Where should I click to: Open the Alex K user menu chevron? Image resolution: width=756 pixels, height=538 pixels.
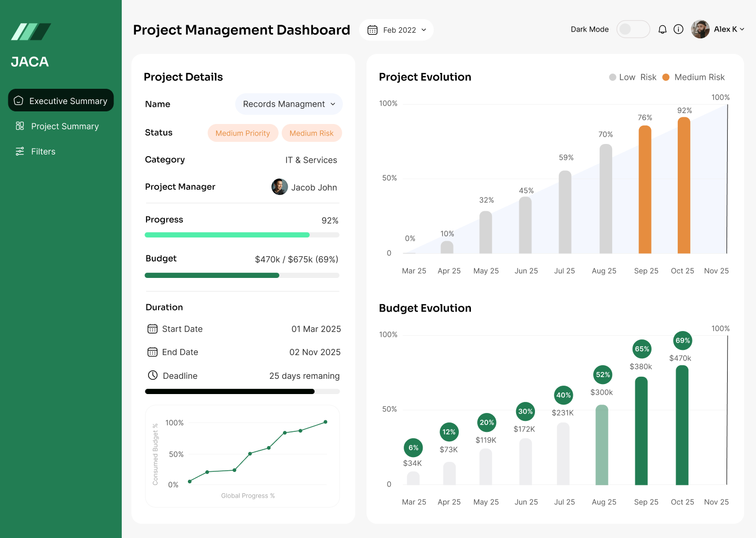pos(742,29)
